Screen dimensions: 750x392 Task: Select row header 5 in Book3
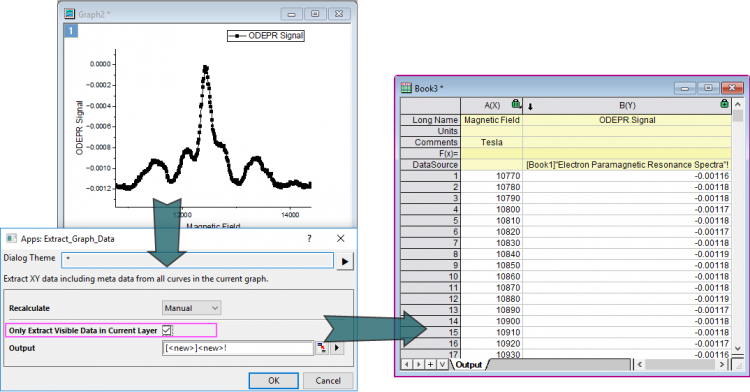(430, 220)
